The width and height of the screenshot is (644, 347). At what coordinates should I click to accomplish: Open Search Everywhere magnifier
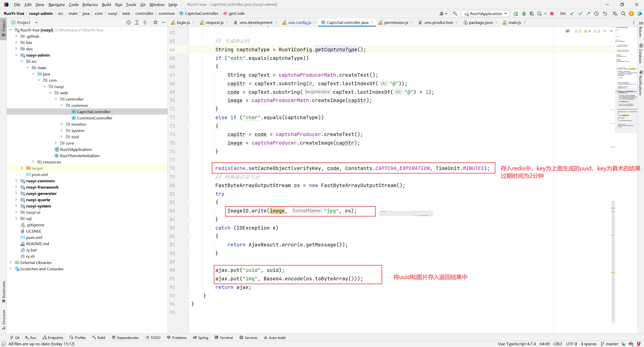tap(623, 14)
